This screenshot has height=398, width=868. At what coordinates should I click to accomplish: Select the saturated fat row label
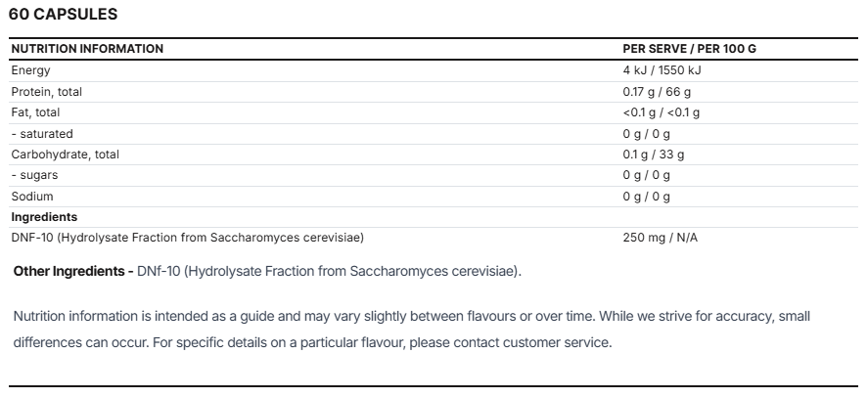click(x=42, y=134)
